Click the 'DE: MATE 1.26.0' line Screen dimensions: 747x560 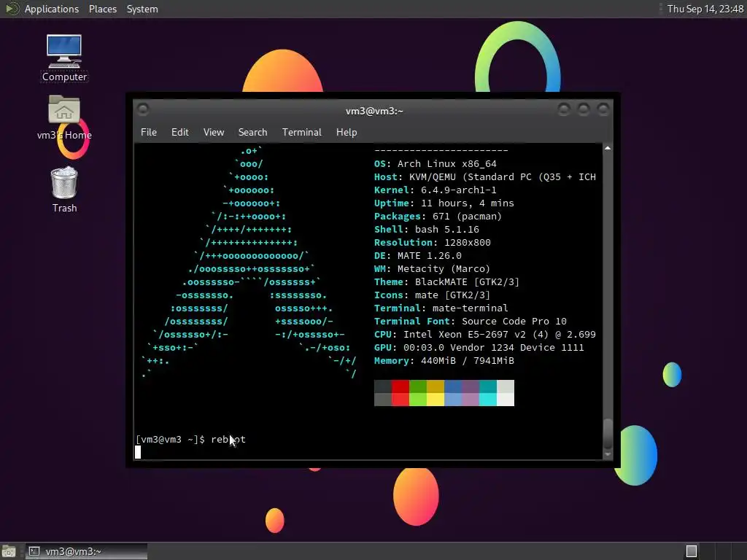pyautogui.click(x=418, y=256)
